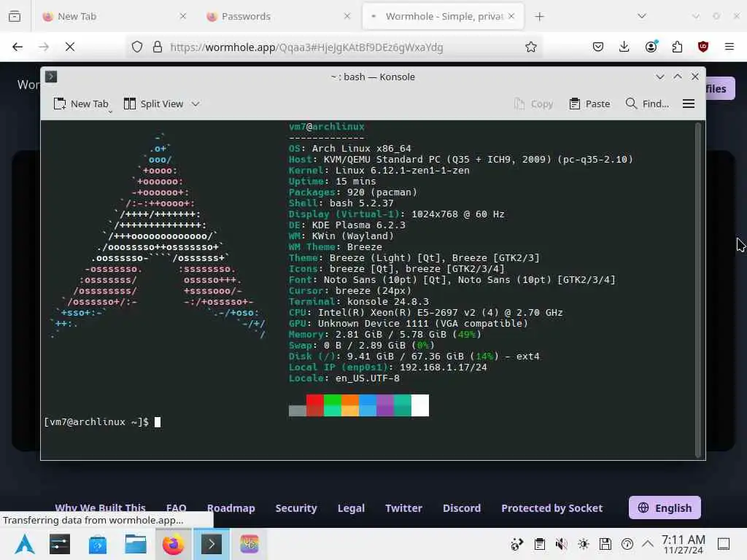Open Save to Pocket icon
Viewport: 747px width, 560px height.
coord(598,47)
